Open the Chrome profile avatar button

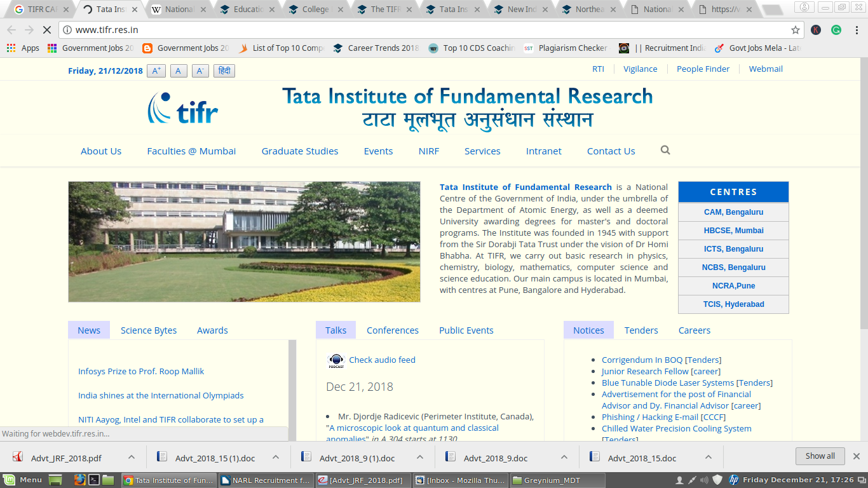[x=806, y=7]
